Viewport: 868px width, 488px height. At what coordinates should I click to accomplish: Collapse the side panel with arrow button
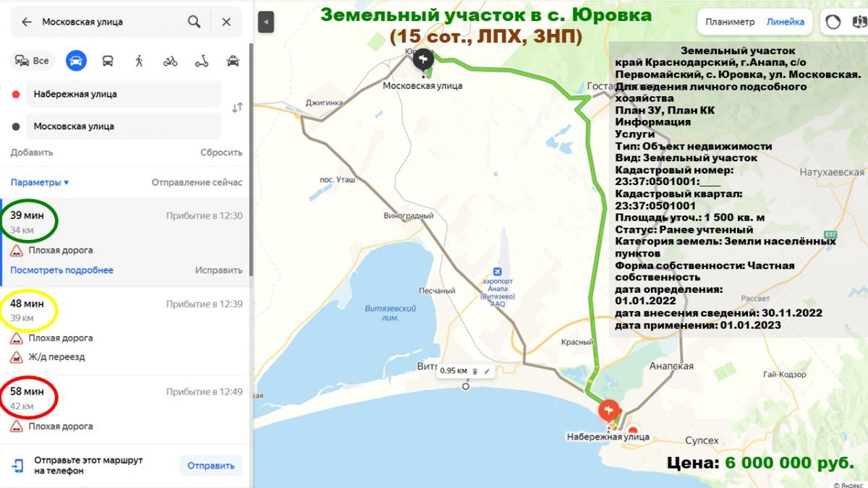pyautogui.click(x=266, y=22)
